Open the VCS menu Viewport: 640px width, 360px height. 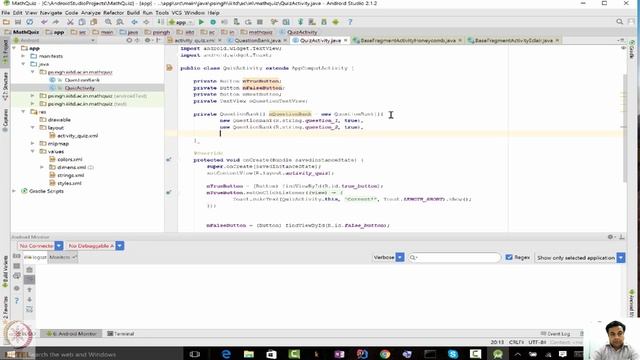coord(176,13)
